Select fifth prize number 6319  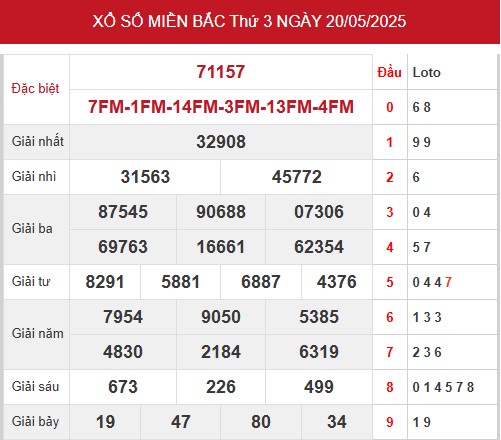[x=319, y=352]
